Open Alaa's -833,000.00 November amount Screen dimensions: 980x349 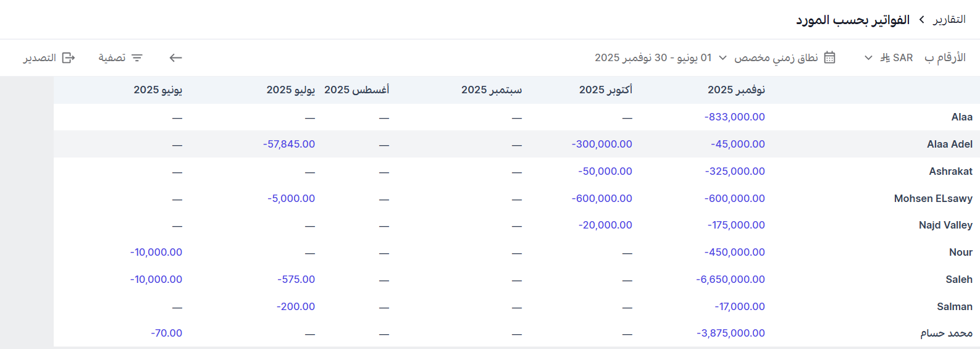[x=734, y=117]
